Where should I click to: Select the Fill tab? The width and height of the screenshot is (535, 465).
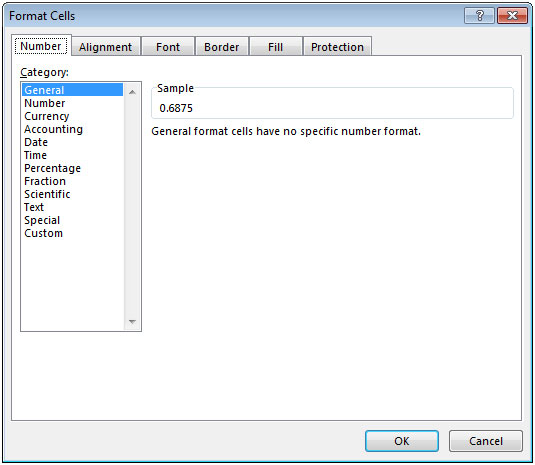click(275, 47)
